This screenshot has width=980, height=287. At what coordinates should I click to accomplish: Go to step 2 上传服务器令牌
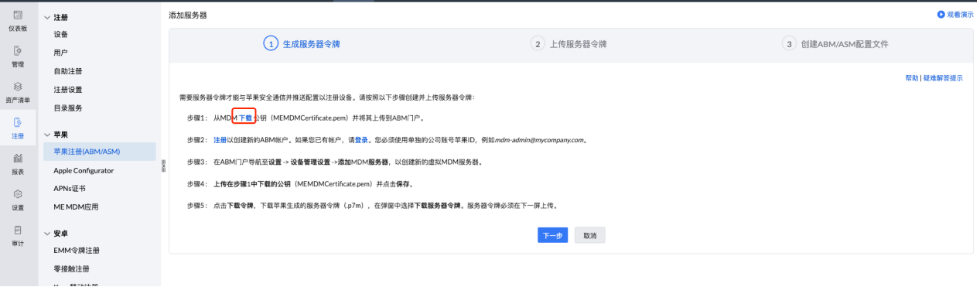[569, 44]
